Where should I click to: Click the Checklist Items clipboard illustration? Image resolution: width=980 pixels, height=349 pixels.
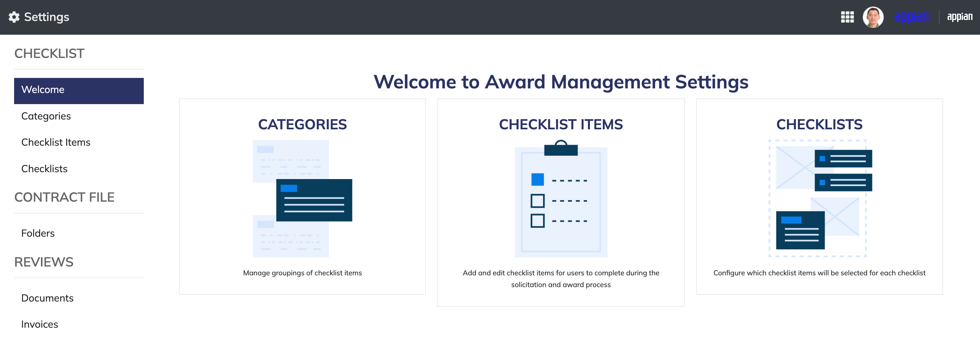(x=561, y=199)
